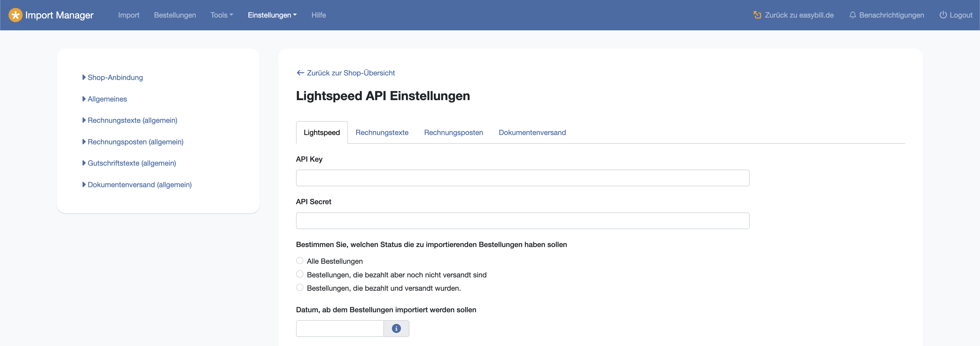980x346 pixels.
Task: Select bezahlt aber noch nicht versandt option
Action: tap(300, 274)
